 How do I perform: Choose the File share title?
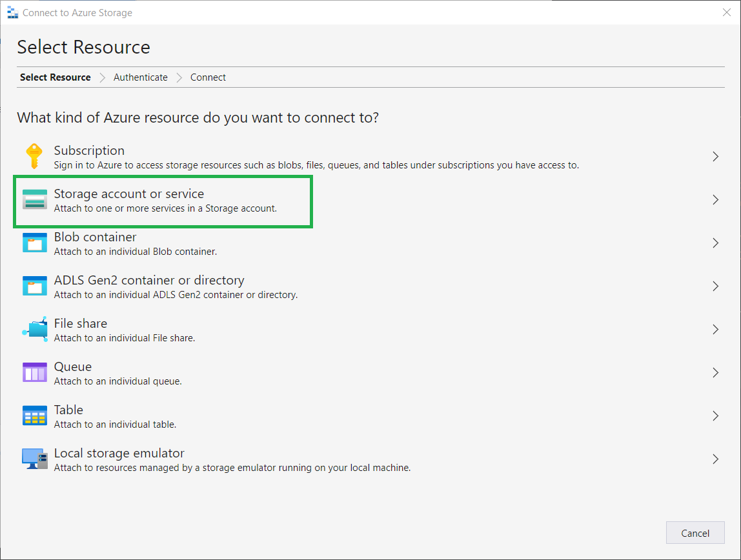pyautogui.click(x=80, y=323)
